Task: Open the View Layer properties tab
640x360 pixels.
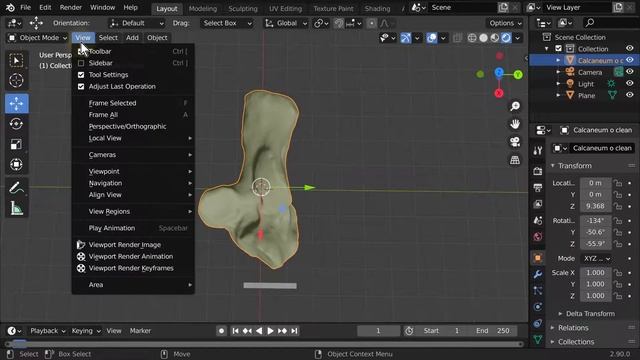Action: (x=538, y=204)
